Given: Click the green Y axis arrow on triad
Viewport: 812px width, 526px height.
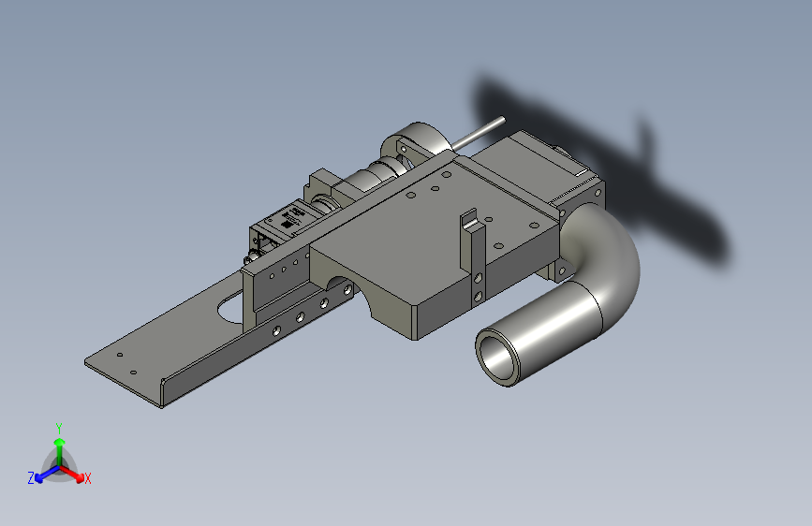Looking at the screenshot, I should click(60, 451).
